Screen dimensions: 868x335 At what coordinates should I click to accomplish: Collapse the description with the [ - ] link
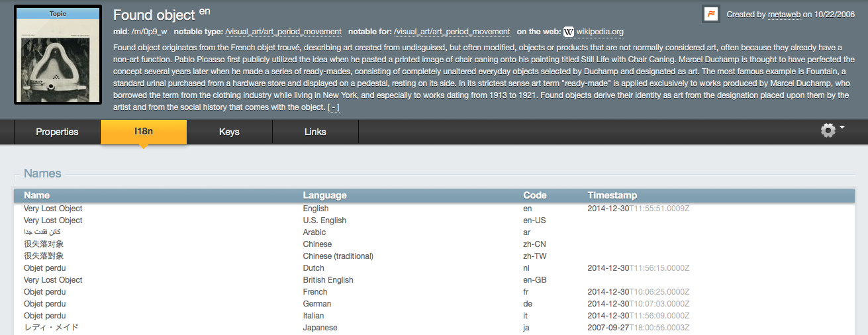334,107
